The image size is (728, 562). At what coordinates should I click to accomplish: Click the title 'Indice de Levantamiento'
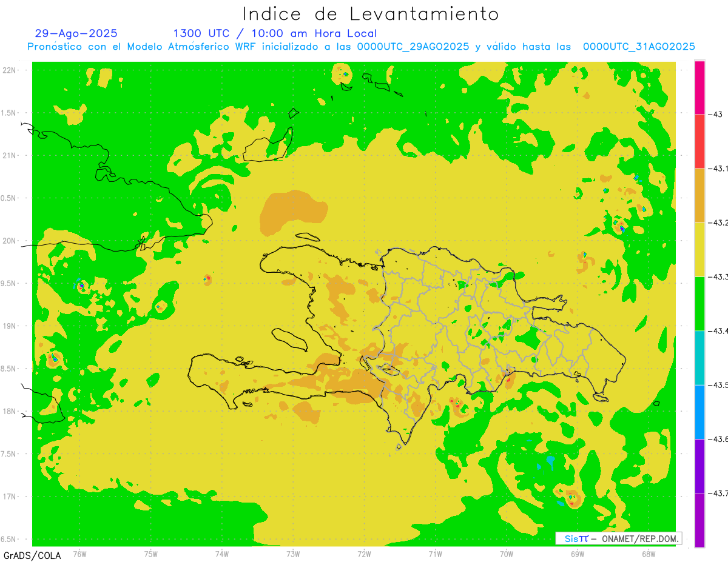(371, 14)
